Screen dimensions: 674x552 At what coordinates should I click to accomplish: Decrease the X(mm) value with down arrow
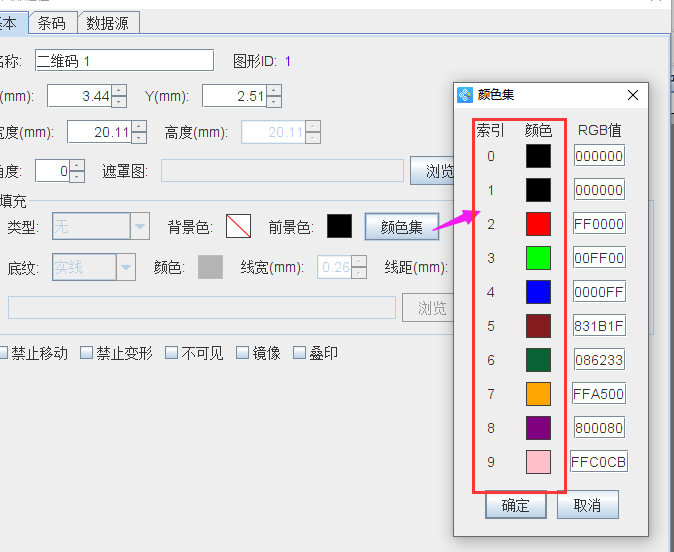tap(119, 101)
